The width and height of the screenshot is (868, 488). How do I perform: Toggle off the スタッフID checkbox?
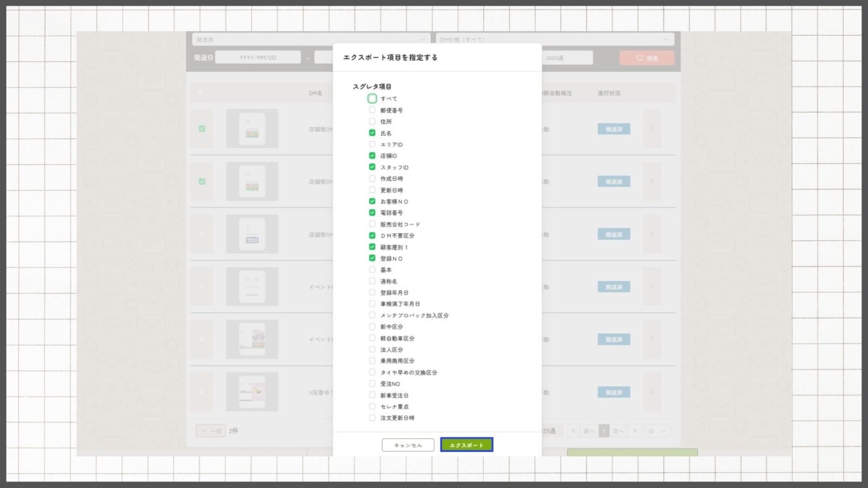372,167
